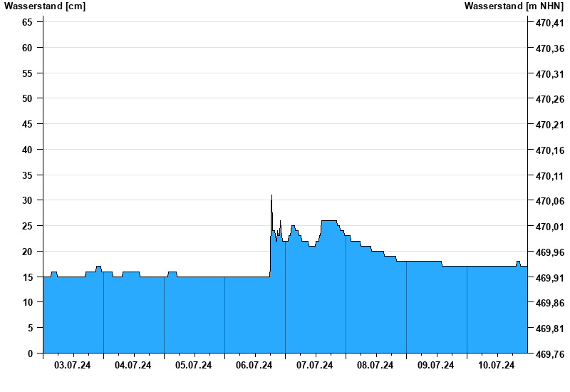
Task: Select the 30 cm axis label
Action: [x=27, y=200]
